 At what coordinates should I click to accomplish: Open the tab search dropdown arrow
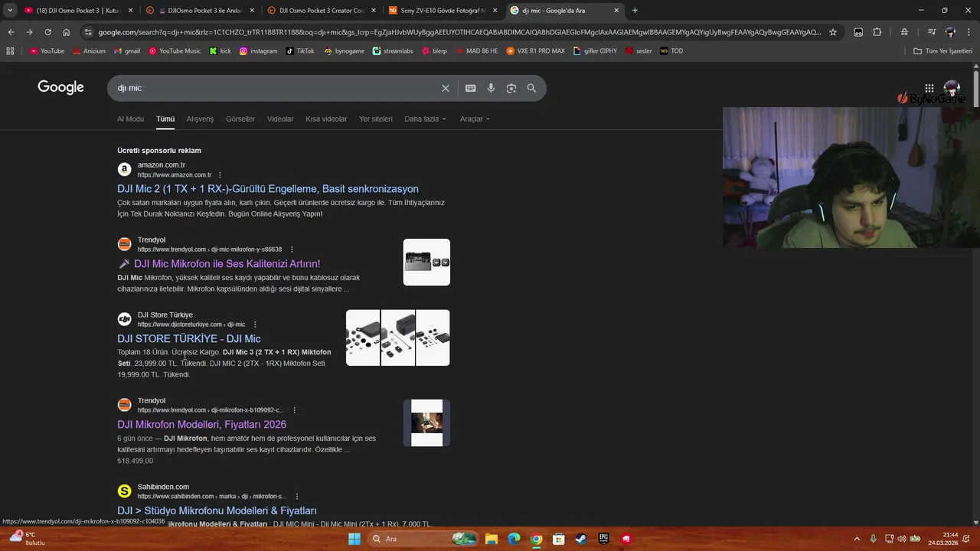pos(10,11)
